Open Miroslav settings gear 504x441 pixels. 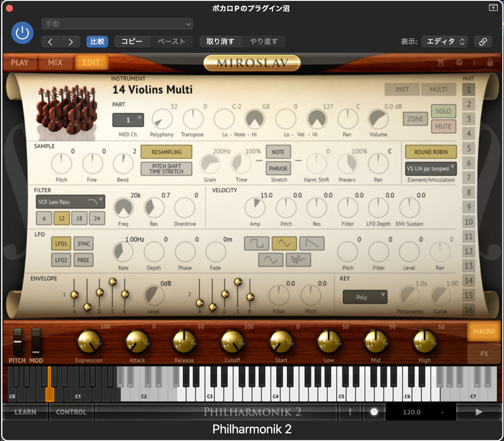pos(459,62)
